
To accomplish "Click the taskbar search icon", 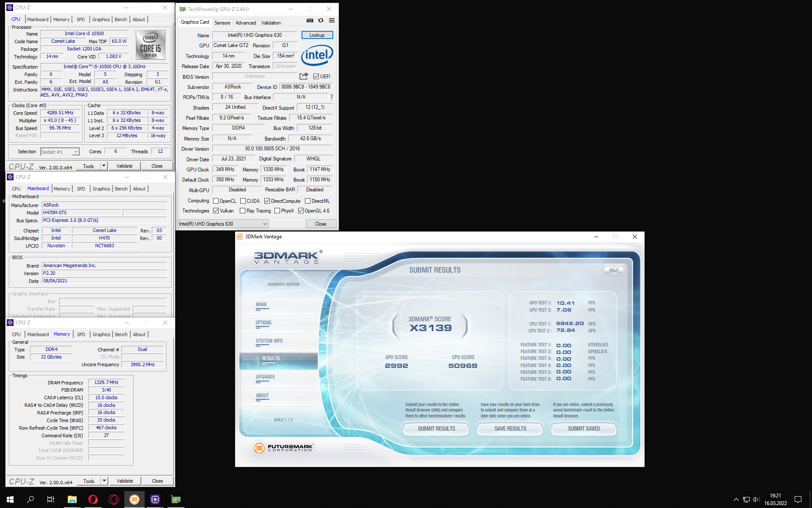I will tap(30, 500).
